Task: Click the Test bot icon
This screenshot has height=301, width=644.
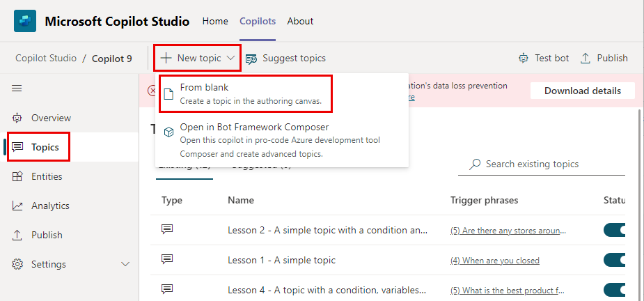Action: pyautogui.click(x=524, y=59)
